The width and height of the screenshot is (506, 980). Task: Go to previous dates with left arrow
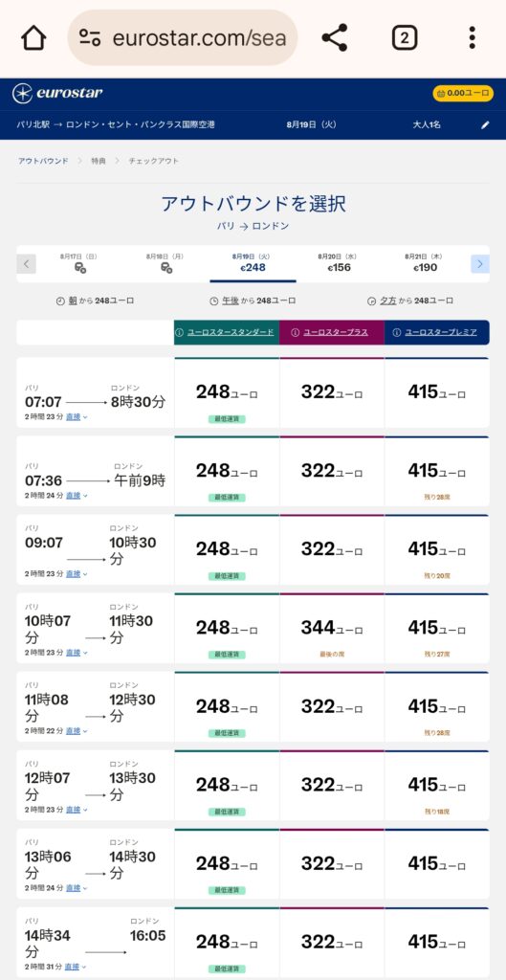point(26,264)
